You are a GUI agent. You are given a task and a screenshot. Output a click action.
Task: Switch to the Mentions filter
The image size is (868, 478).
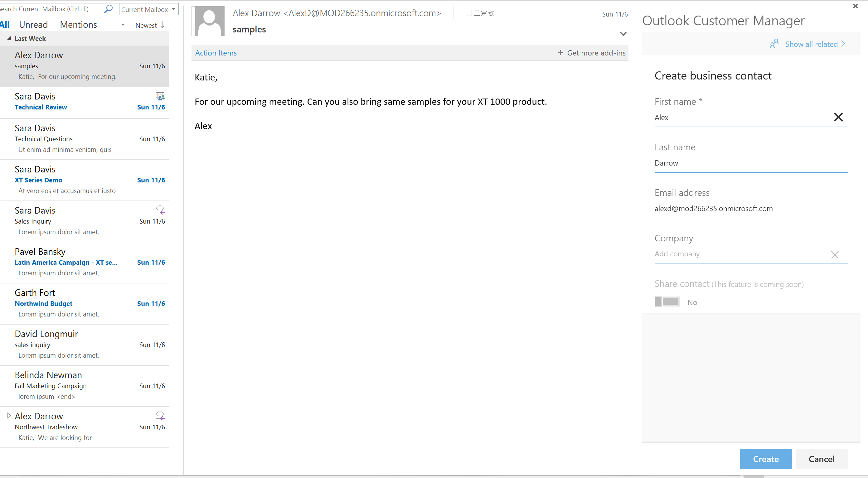click(78, 25)
